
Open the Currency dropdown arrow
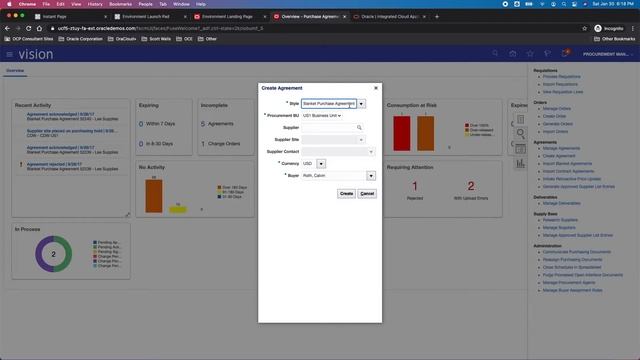(321, 164)
